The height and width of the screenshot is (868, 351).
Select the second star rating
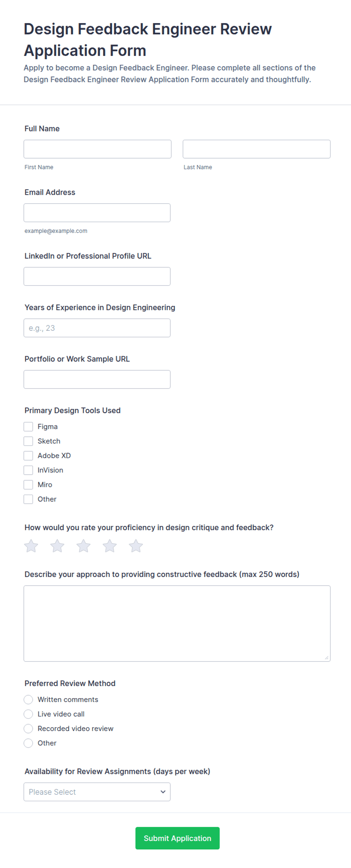57,546
